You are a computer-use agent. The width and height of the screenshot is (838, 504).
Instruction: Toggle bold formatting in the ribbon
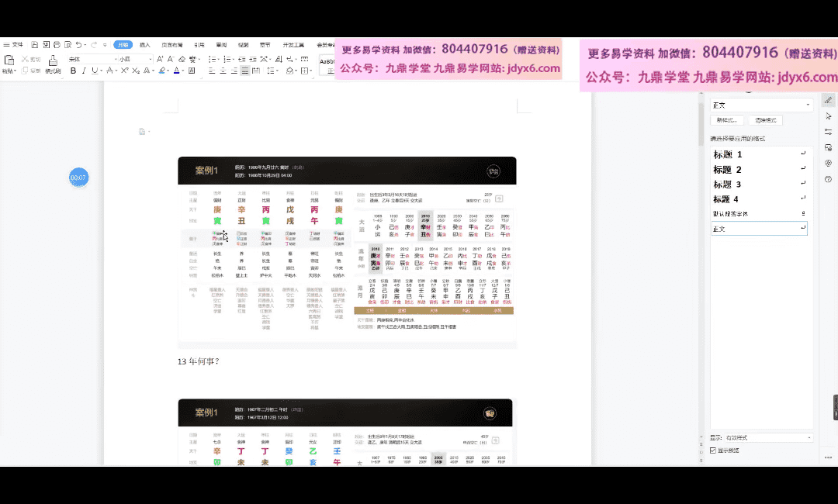[73, 71]
